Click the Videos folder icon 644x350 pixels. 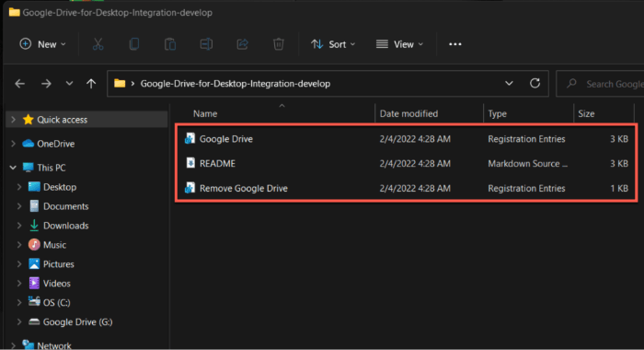34,284
